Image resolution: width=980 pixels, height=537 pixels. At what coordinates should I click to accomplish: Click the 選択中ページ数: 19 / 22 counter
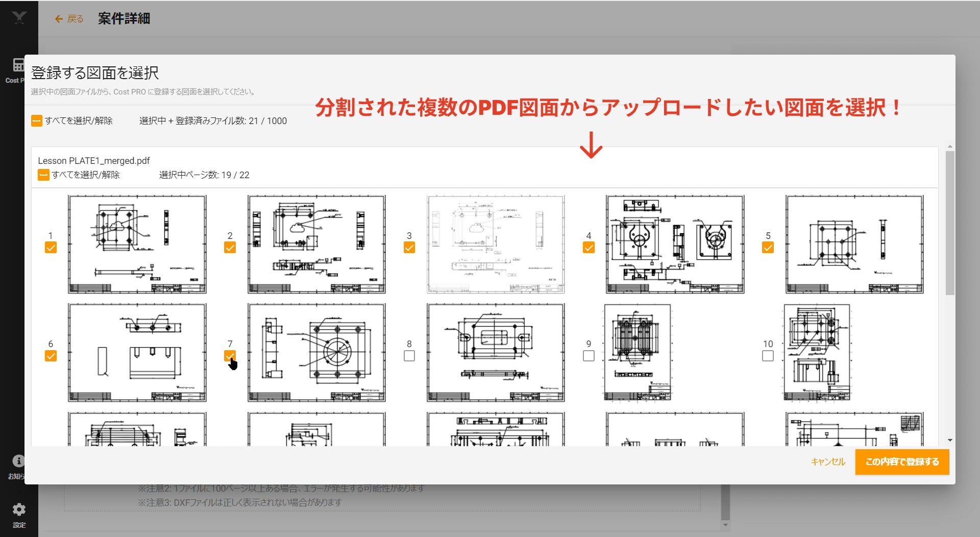(x=204, y=175)
